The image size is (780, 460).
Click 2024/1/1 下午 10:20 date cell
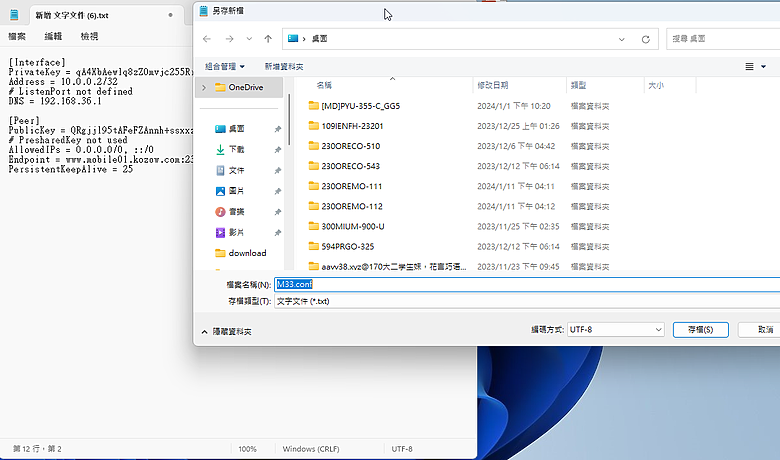point(514,106)
